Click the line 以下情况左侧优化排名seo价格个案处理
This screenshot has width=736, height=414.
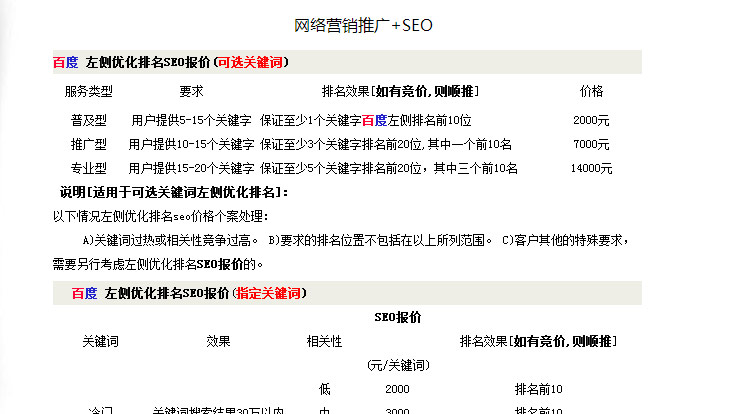(x=161, y=216)
